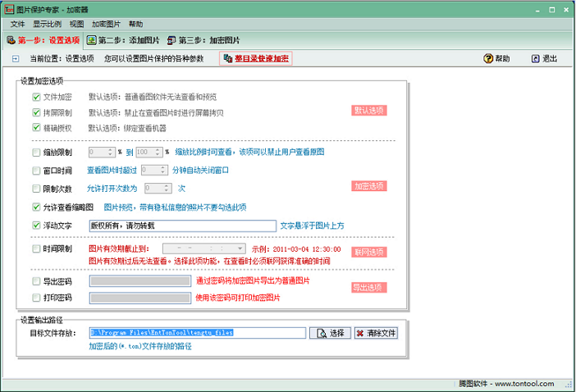The width and height of the screenshot is (576, 392).
Task: Click the yellow help question-mark icon
Action: pos(488,58)
